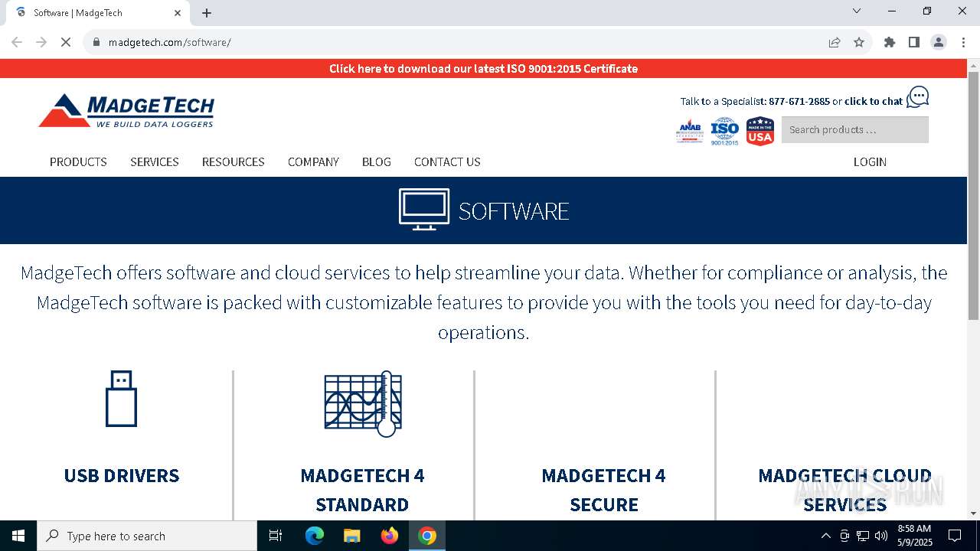
Task: Click the scrollbar down arrow
Action: [x=973, y=514]
